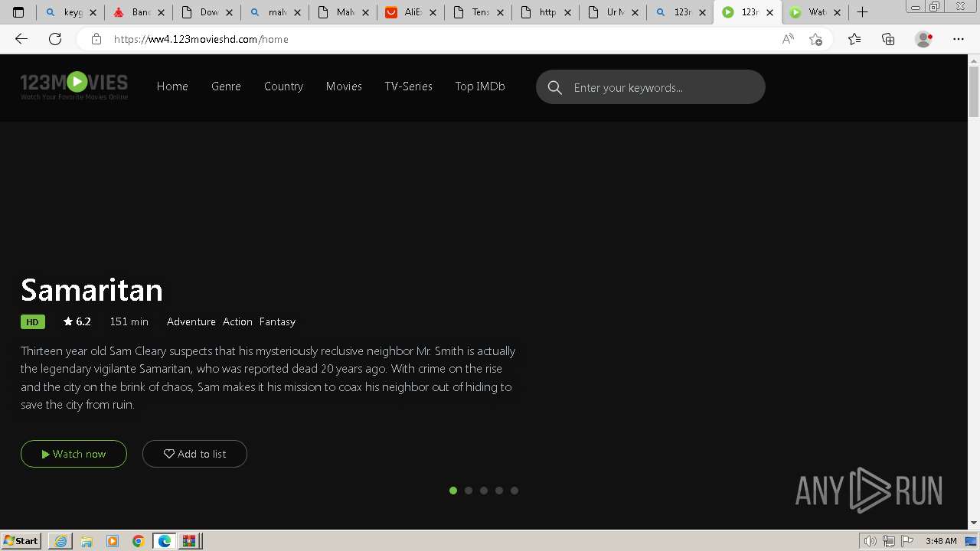Select the third slider dot
The image size is (980, 551).
[484, 491]
